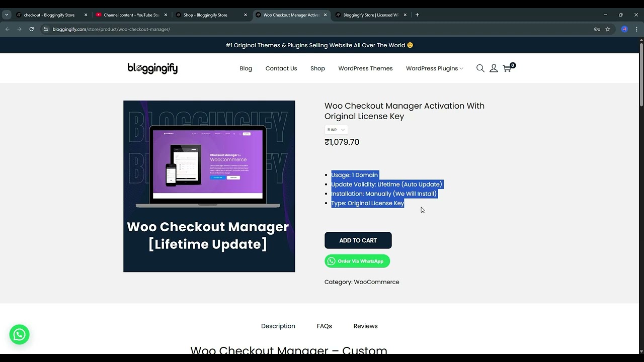Open the saved password key icon
The height and width of the screenshot is (362, 644).
[x=597, y=29]
